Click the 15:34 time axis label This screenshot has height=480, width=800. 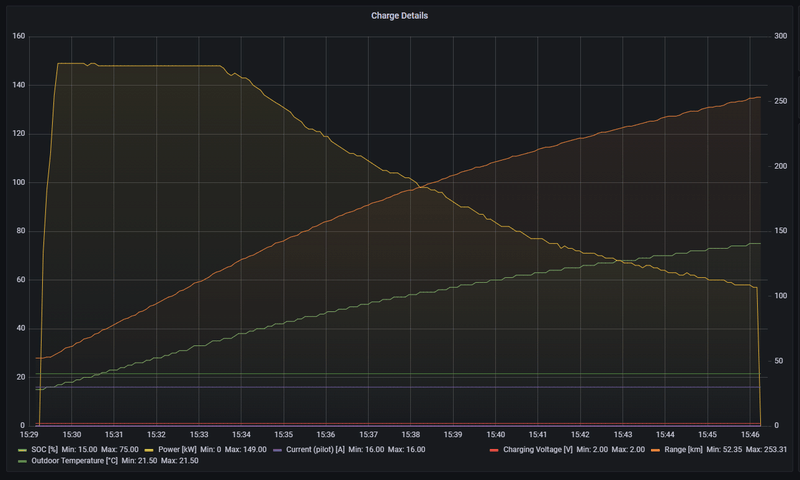click(x=241, y=435)
